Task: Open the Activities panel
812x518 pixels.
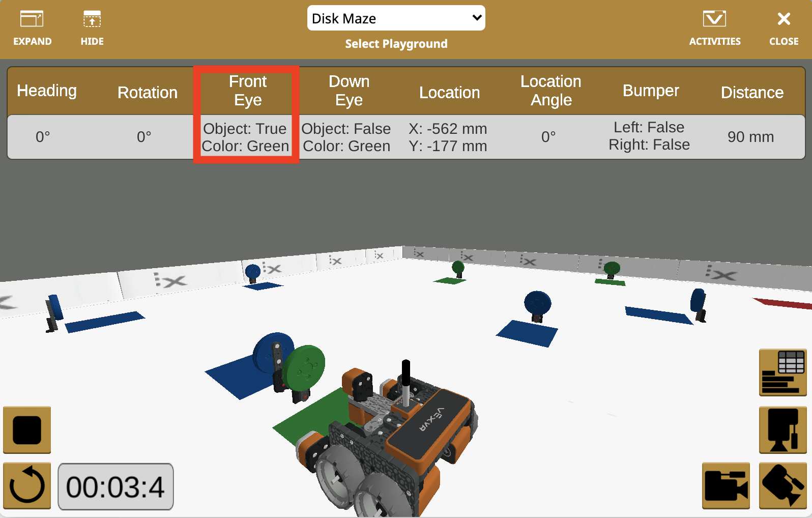Action: (714, 28)
